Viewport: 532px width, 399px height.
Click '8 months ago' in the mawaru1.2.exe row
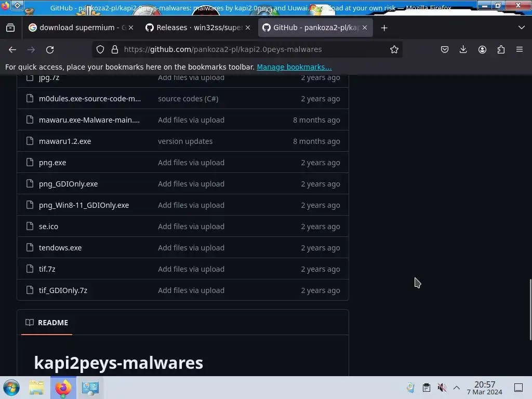(316, 141)
